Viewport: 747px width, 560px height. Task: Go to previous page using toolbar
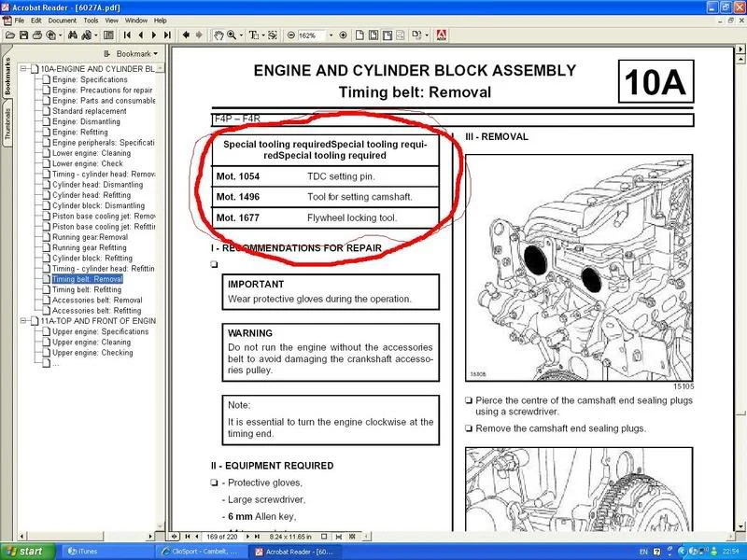pyautogui.click(x=141, y=35)
